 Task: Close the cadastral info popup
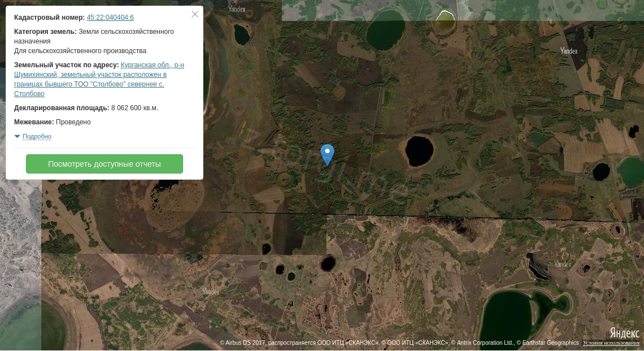(x=195, y=14)
